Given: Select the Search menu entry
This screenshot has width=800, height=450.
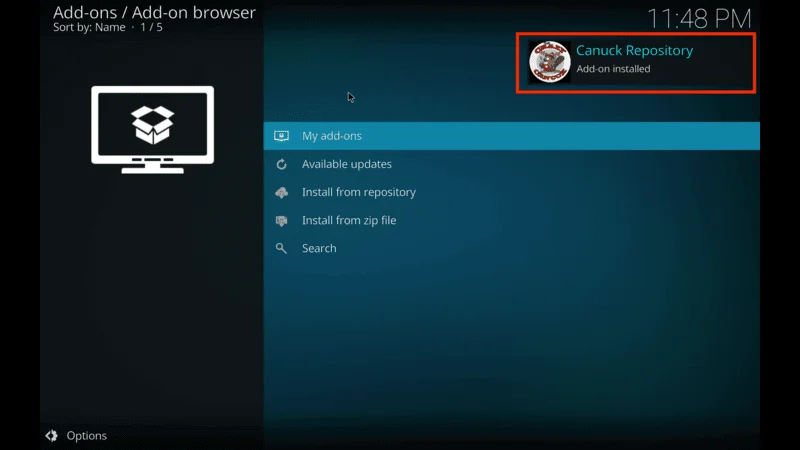Looking at the screenshot, I should (511, 248).
